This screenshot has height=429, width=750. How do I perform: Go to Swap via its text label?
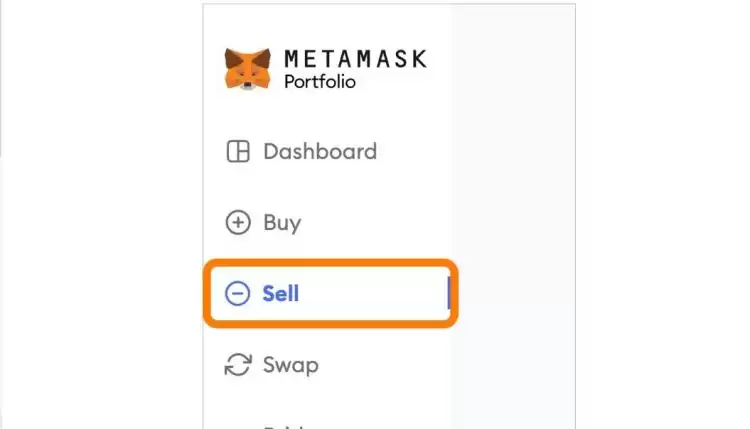pos(291,364)
